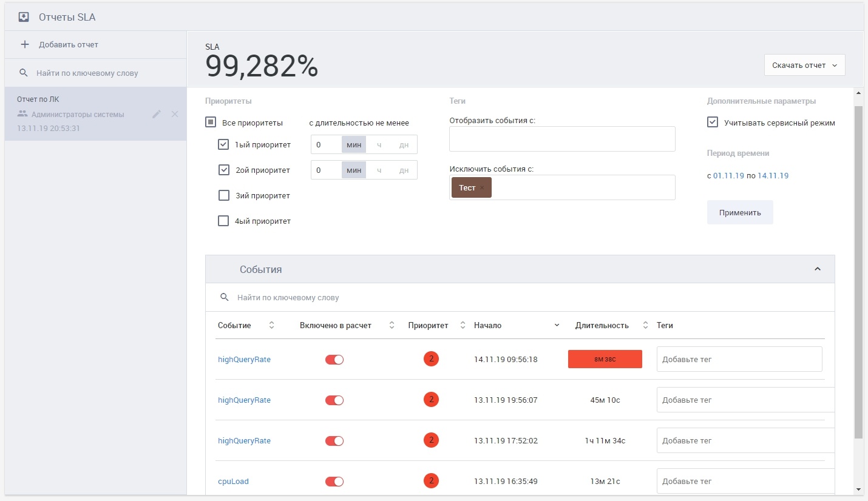Open the 'Скачать отчет' dropdown
The image size is (868, 501).
tap(804, 65)
